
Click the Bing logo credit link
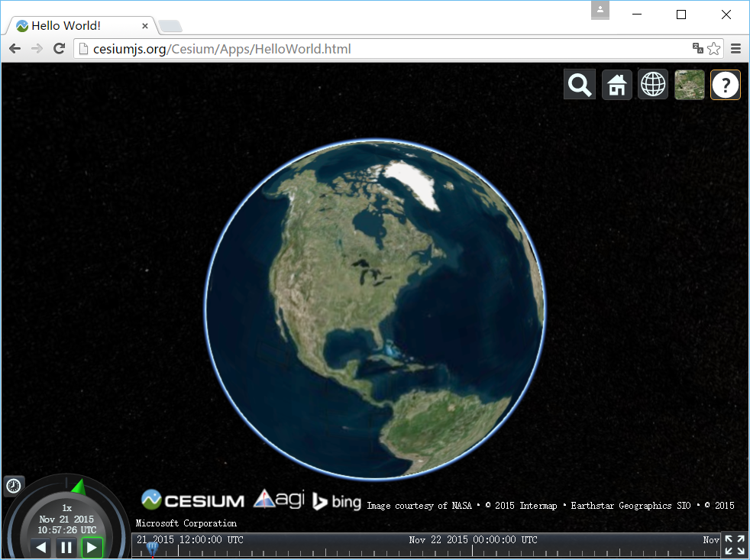(x=337, y=501)
